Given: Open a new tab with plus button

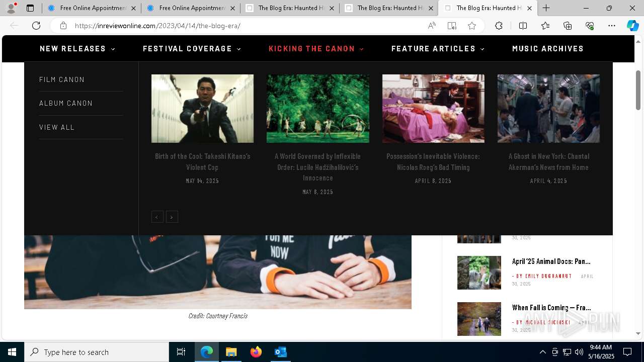Looking at the screenshot, I should tap(546, 8).
